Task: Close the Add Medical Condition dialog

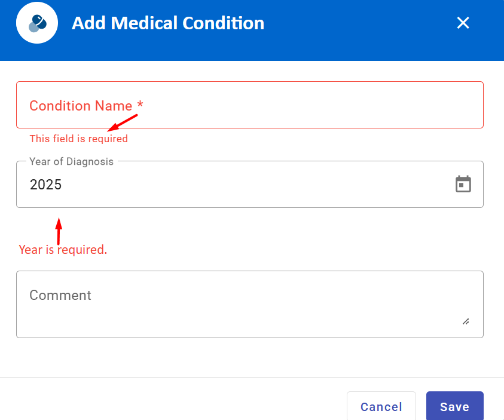Action: click(x=463, y=23)
